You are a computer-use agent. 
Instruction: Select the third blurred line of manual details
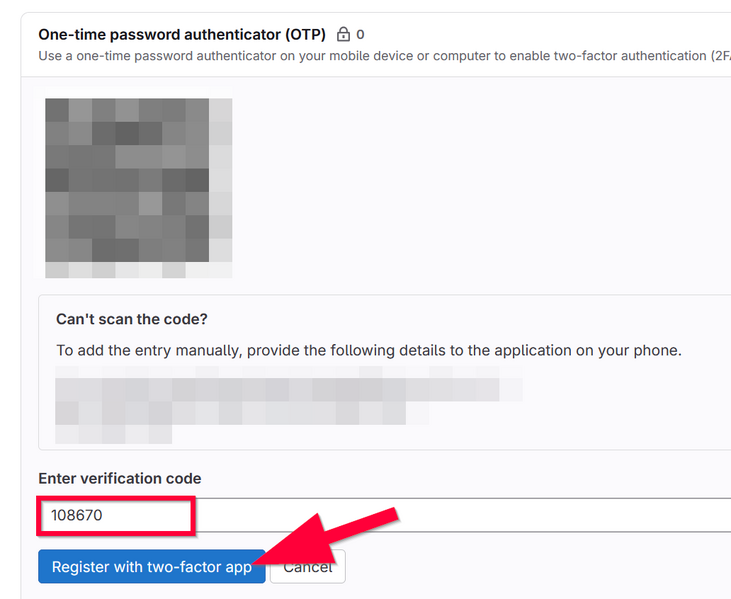113,434
